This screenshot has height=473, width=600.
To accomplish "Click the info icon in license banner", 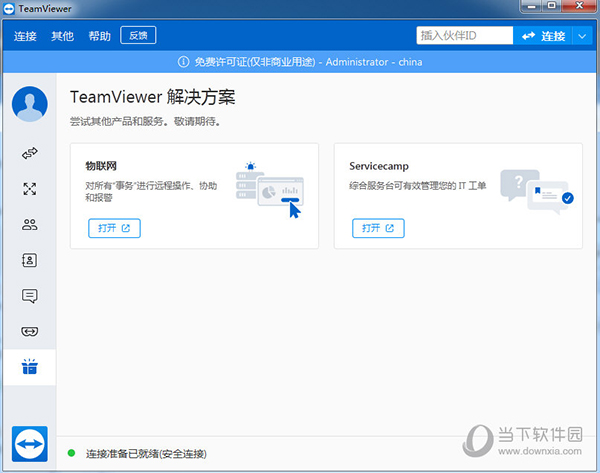I will pyautogui.click(x=183, y=62).
